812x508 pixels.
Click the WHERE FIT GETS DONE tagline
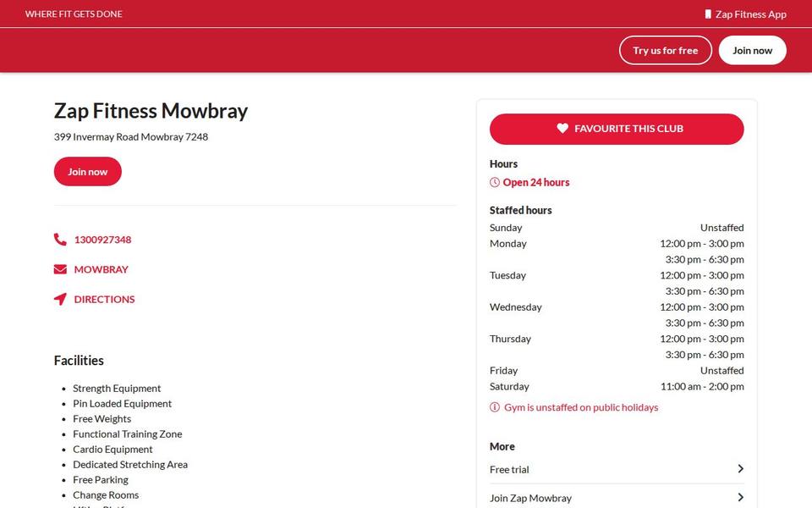click(74, 14)
